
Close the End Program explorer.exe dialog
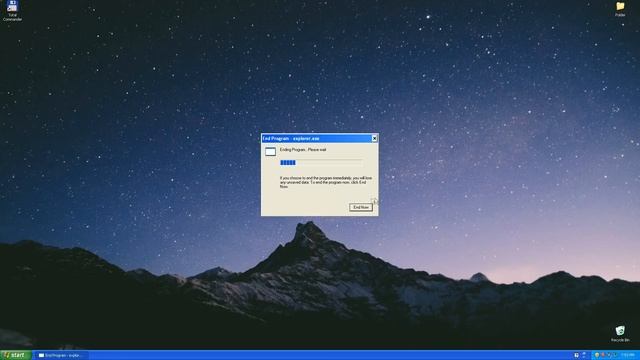pyautogui.click(x=374, y=138)
